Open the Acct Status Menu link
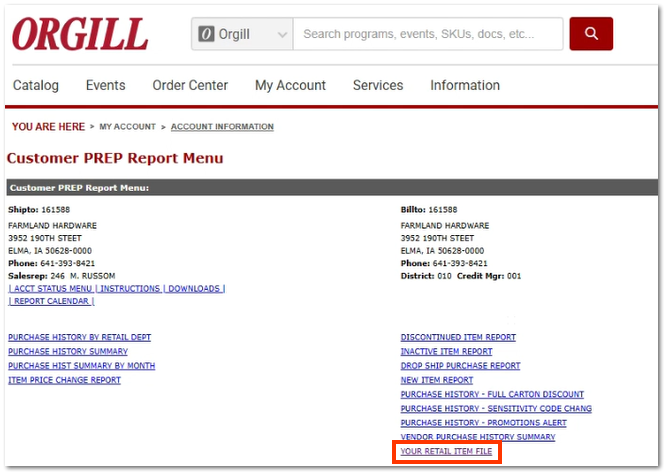Image resolution: width=667 pixels, height=475 pixels. pyautogui.click(x=51, y=289)
